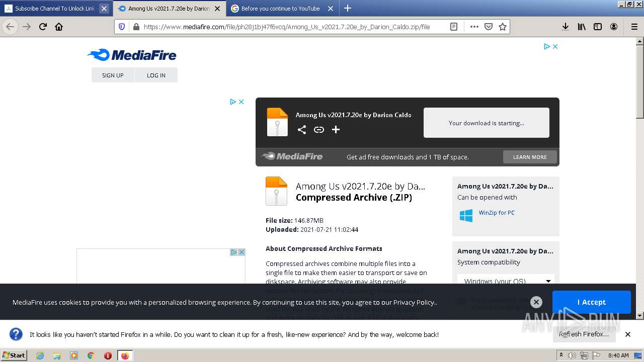Image resolution: width=644 pixels, height=362 pixels.
Task: Click the "System compatibility" label
Action: (489, 262)
